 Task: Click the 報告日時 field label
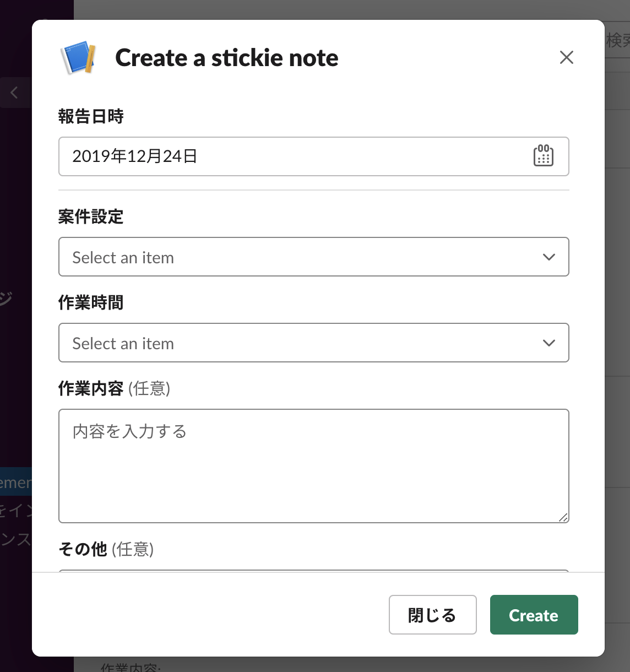91,116
